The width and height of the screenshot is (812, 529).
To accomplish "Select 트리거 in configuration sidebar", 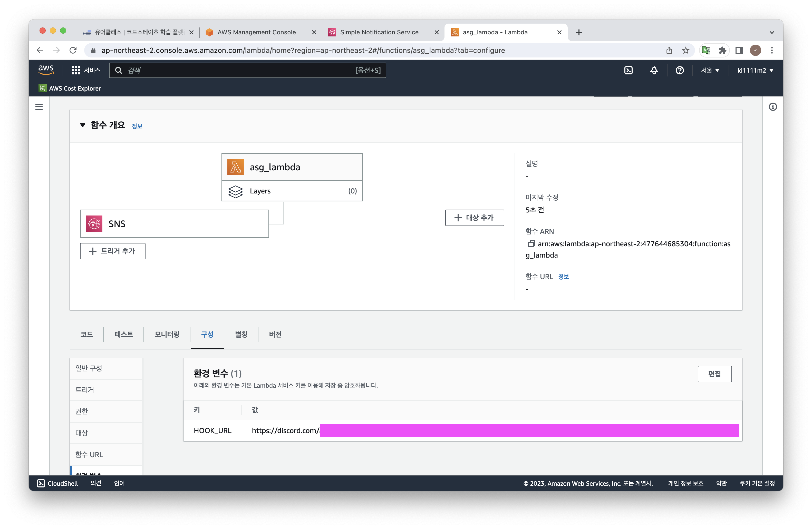I will pyautogui.click(x=106, y=390).
